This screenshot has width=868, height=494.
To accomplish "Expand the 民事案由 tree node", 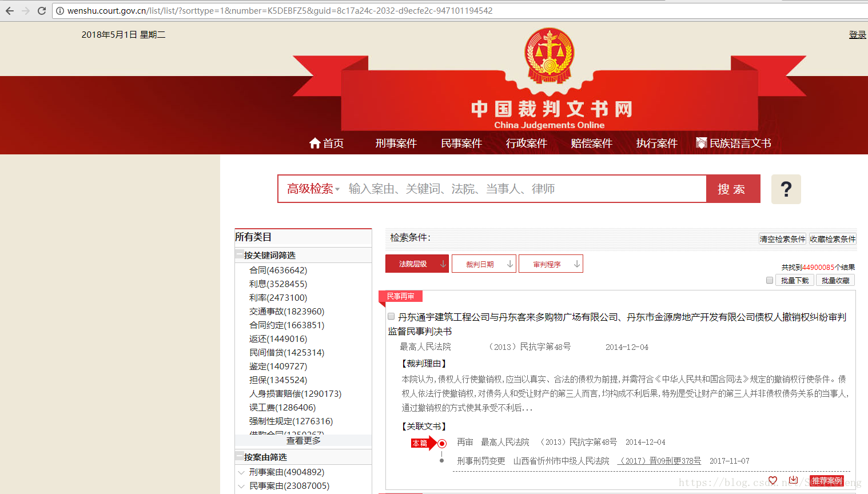I will (241, 486).
